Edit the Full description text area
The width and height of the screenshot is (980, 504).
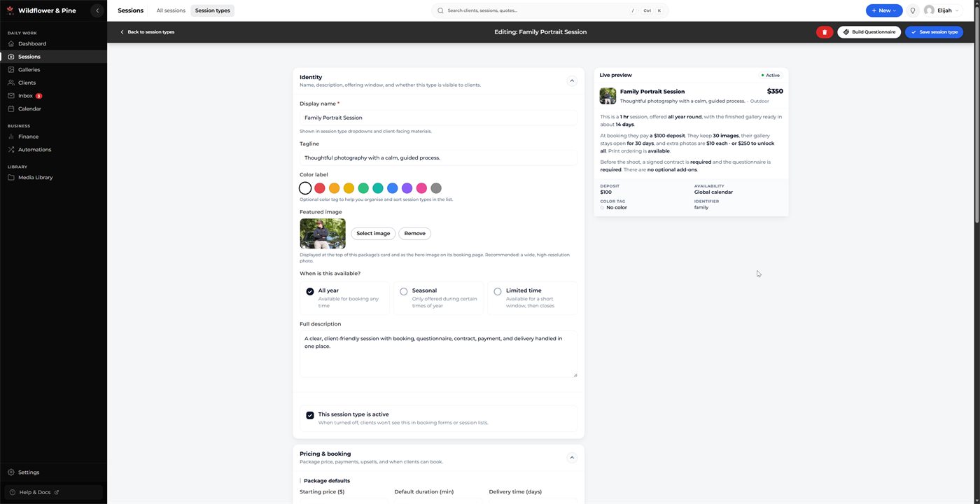tap(438, 354)
